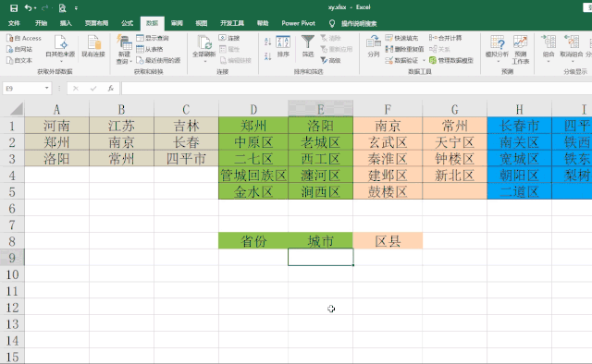This screenshot has width=592, height=364.
Task: Switch to Insert (插入) tab
Action: (x=66, y=23)
